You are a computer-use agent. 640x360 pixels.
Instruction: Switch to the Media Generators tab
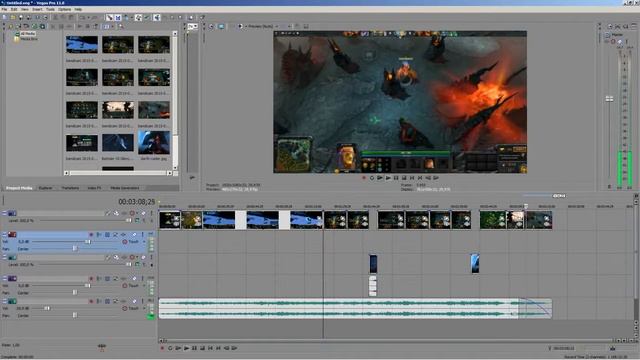125,188
